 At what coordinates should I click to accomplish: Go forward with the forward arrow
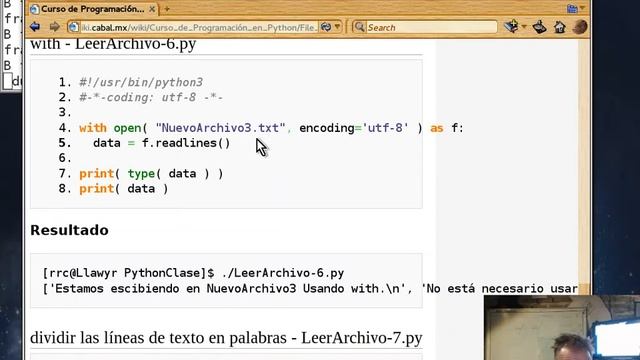coord(54,27)
